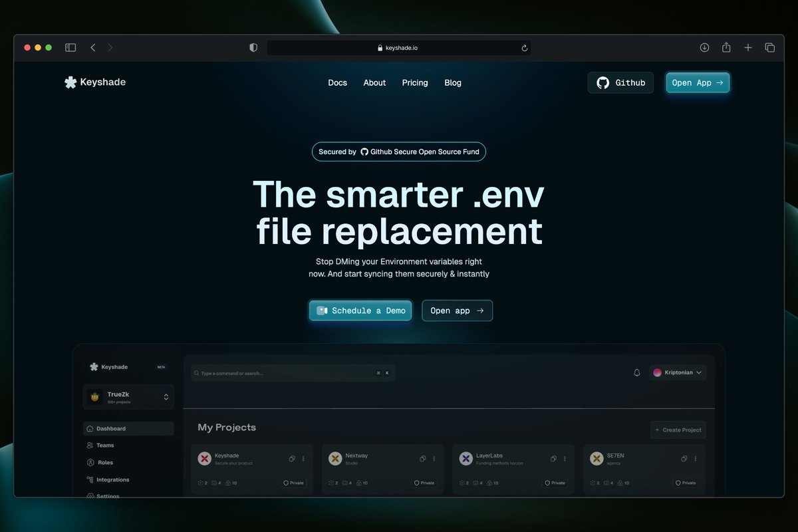Click the Private badge on the Keyshade card
This screenshot has height=532, width=798.
coord(294,483)
